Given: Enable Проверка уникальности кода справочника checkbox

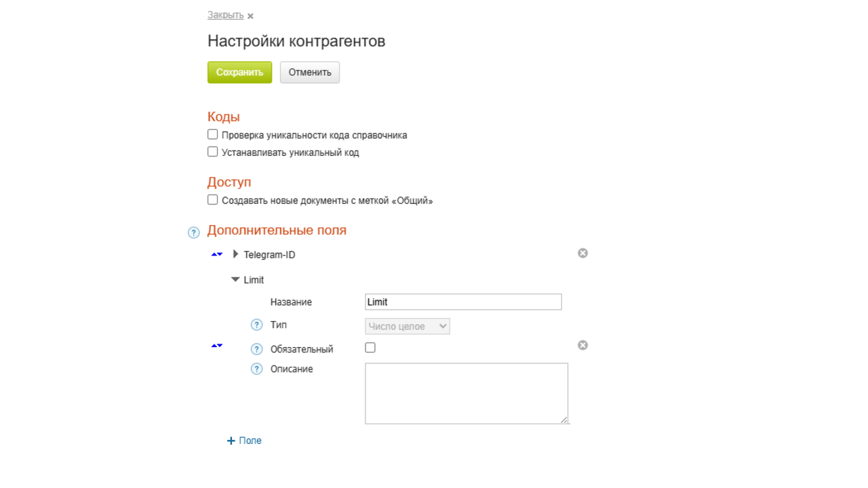Looking at the screenshot, I should [213, 134].
